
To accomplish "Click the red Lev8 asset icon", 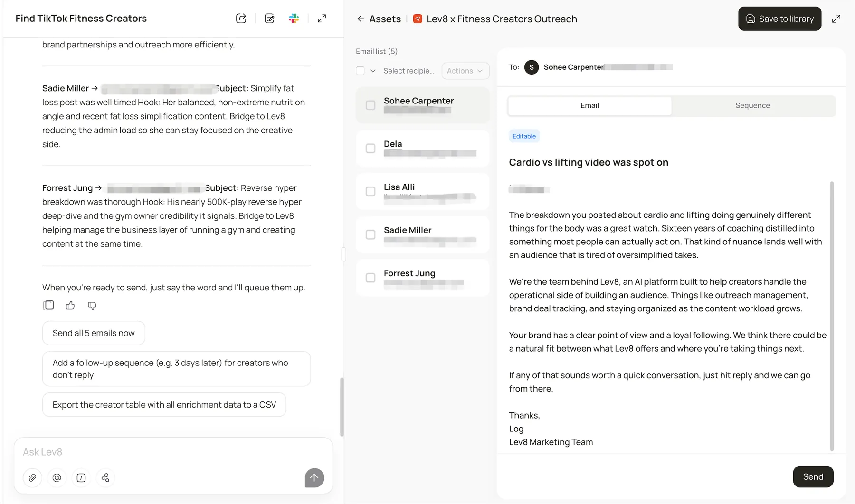I will click(x=418, y=19).
